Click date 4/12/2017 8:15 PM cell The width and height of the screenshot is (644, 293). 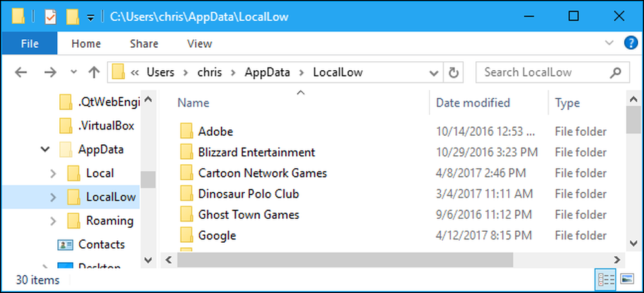pyautogui.click(x=484, y=236)
